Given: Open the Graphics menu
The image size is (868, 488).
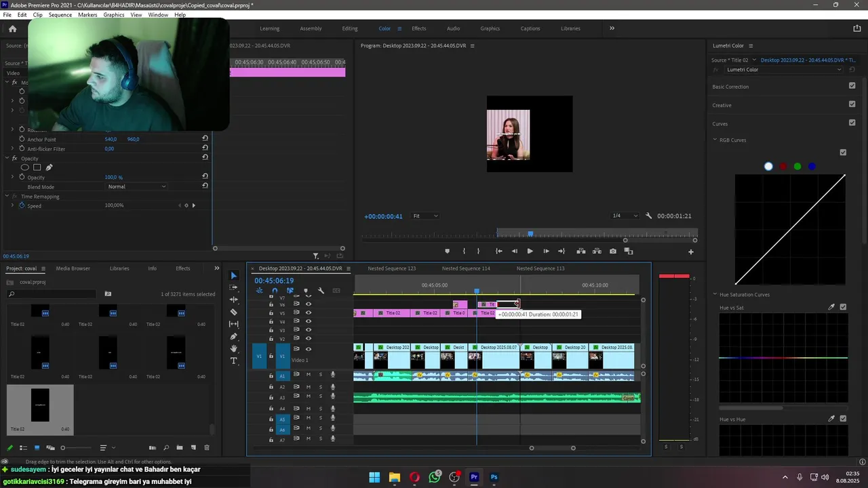Looking at the screenshot, I should coord(114,14).
